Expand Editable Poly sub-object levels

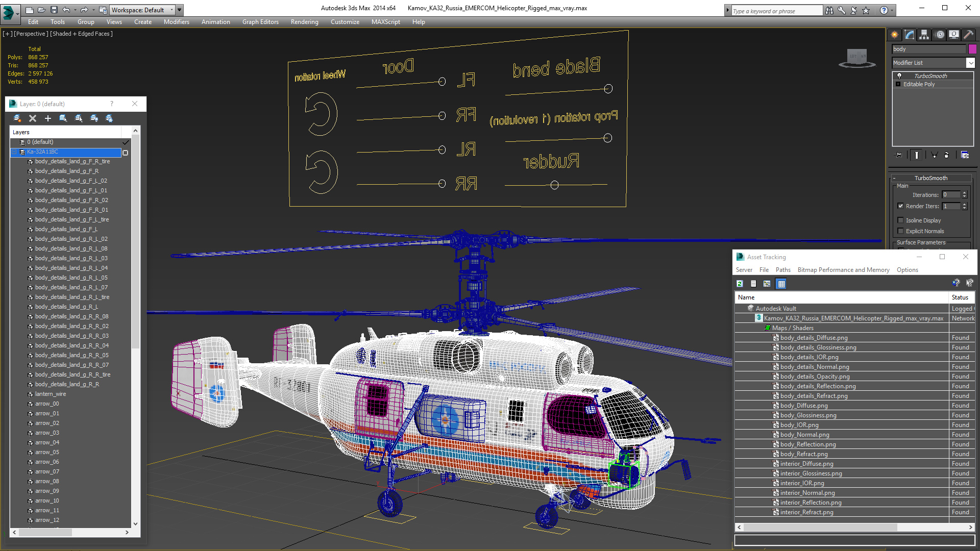[x=898, y=84]
